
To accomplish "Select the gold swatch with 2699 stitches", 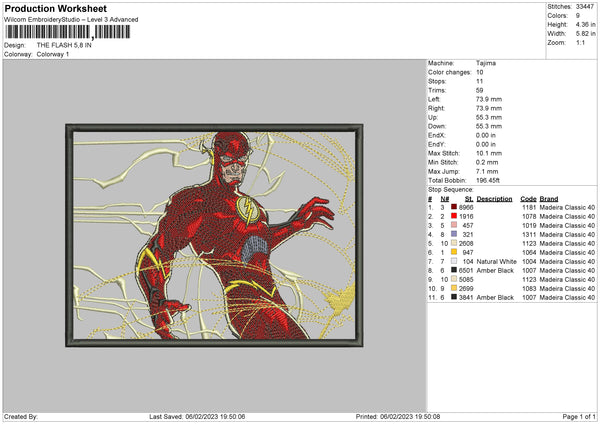I will point(454,288).
